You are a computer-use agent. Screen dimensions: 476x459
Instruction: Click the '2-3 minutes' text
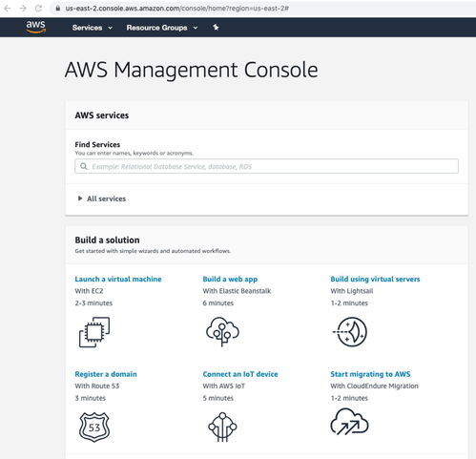tap(93, 303)
